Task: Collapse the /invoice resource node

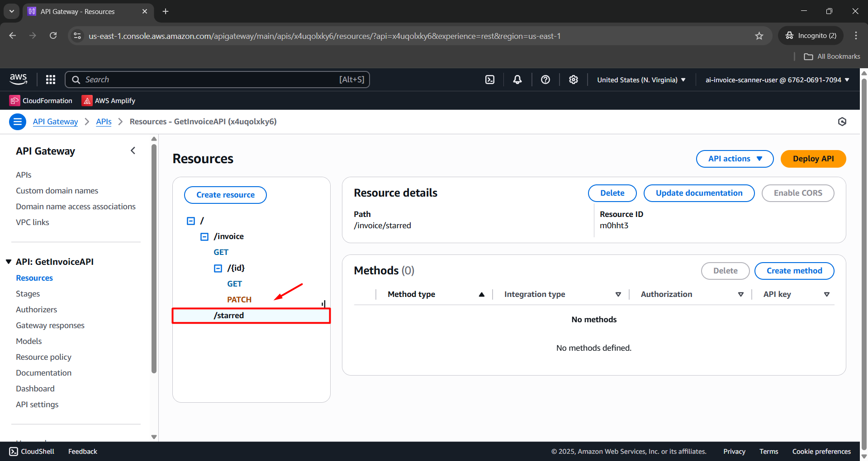Action: point(204,236)
